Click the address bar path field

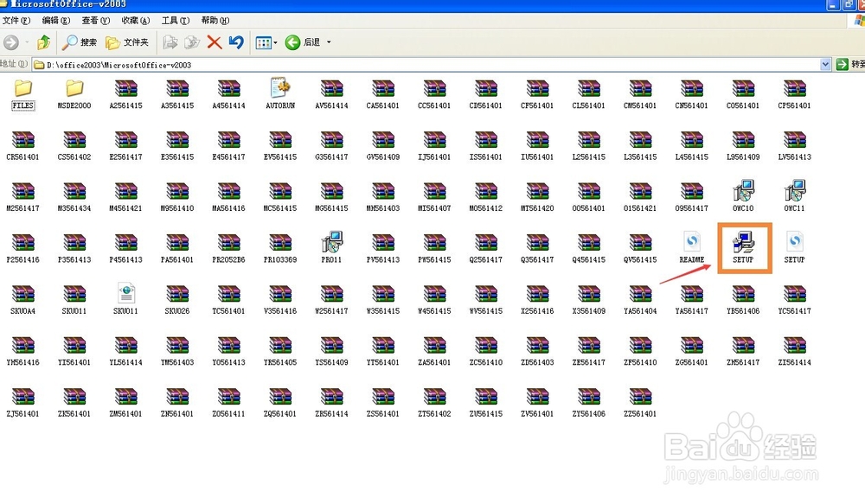pyautogui.click(x=426, y=65)
